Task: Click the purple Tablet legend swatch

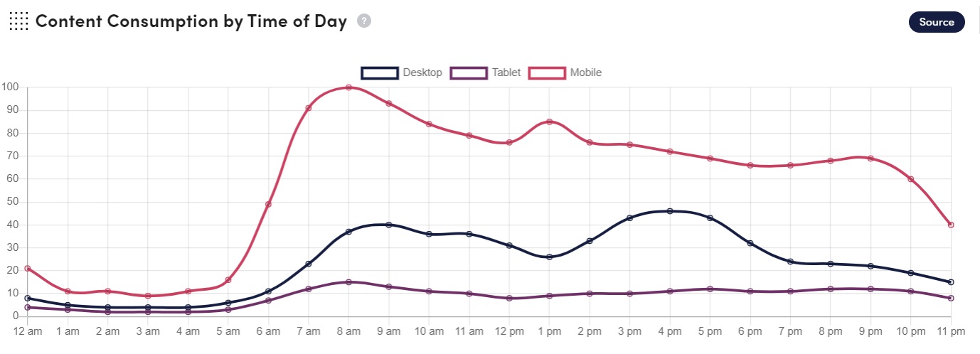Action: point(469,73)
